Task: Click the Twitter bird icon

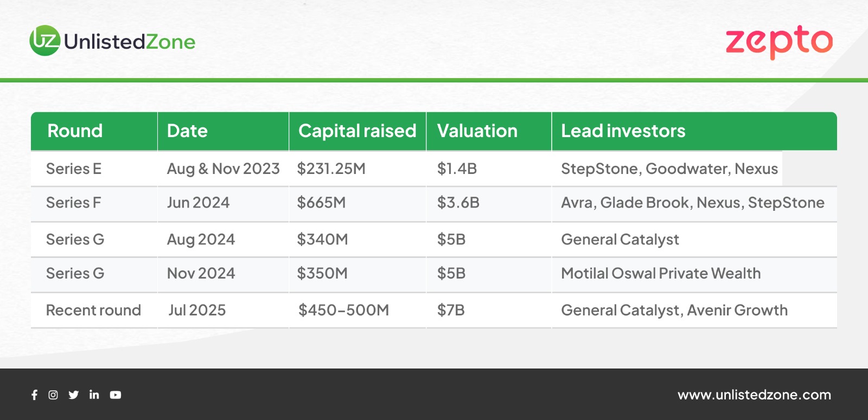Action: [74, 395]
